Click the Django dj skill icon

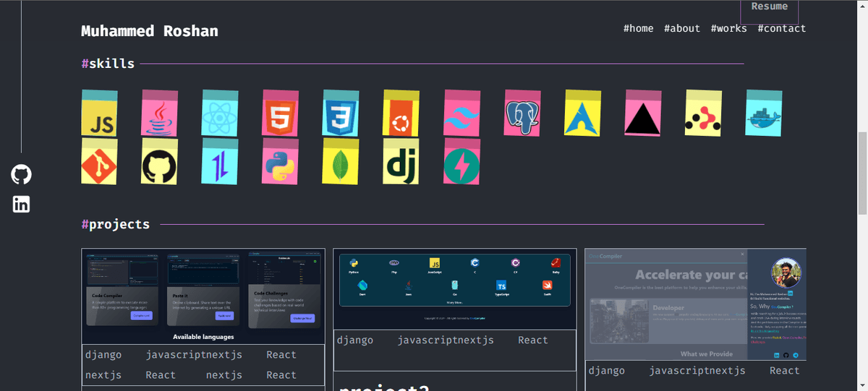(x=401, y=161)
